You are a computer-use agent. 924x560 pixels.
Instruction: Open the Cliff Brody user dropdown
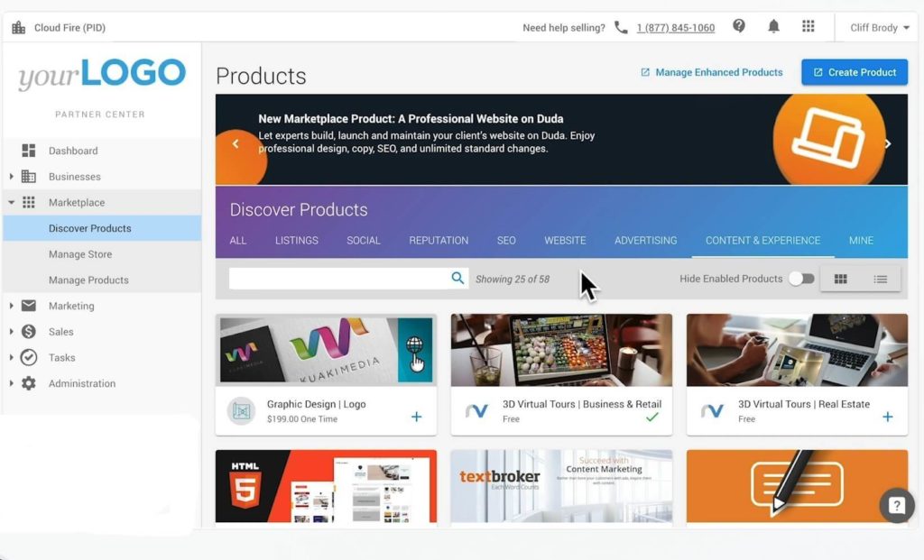879,28
